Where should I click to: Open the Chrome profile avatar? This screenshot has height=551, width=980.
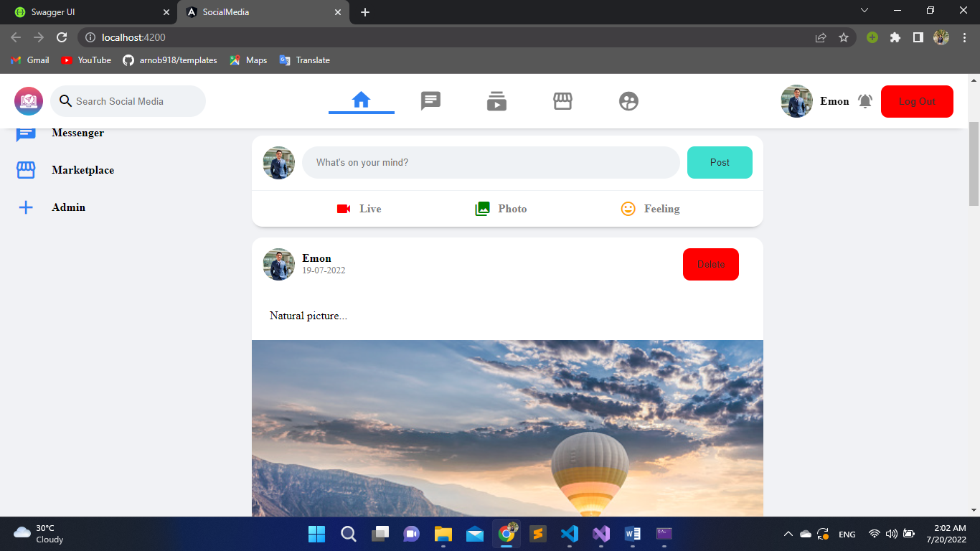coord(941,37)
